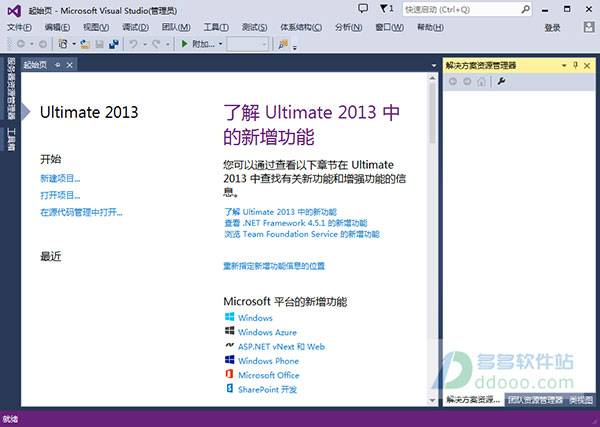Image resolution: width=600 pixels, height=427 pixels.
Task: Open the 编辑(E) menu
Action: 57,27
